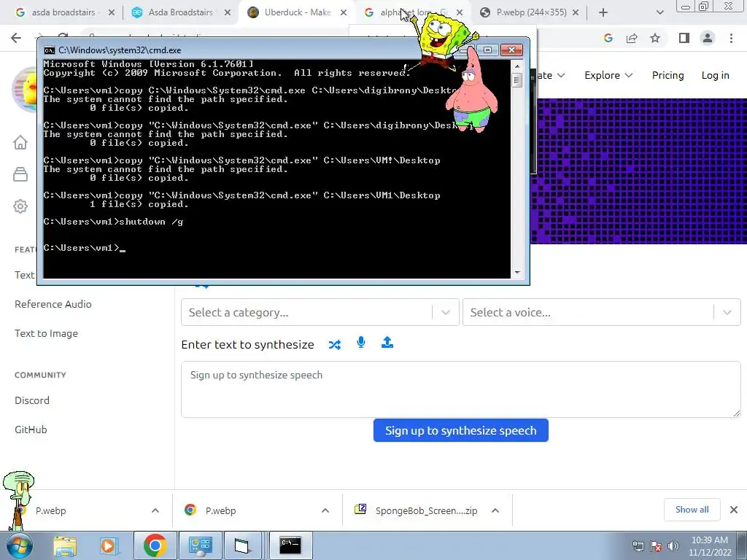747x560 pixels.
Task: Click the network tray icon
Action: (x=638, y=546)
